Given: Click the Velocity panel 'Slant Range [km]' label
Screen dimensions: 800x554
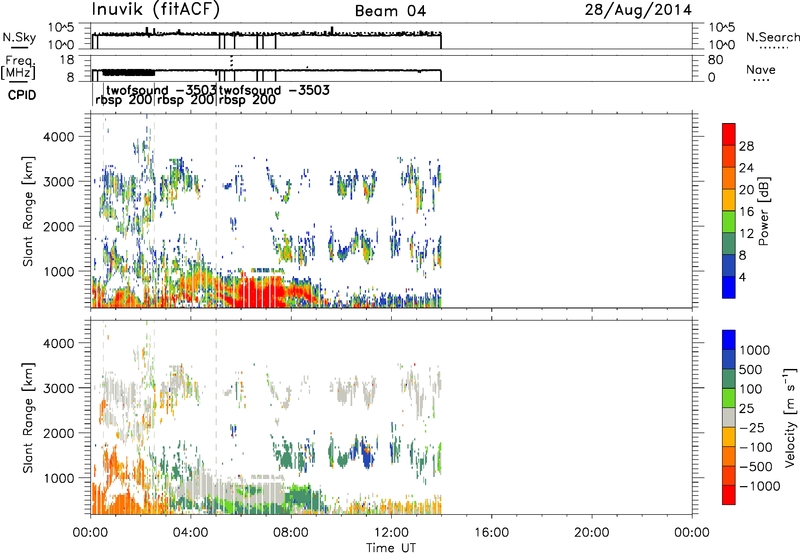Looking at the screenshot, I should tap(28, 418).
